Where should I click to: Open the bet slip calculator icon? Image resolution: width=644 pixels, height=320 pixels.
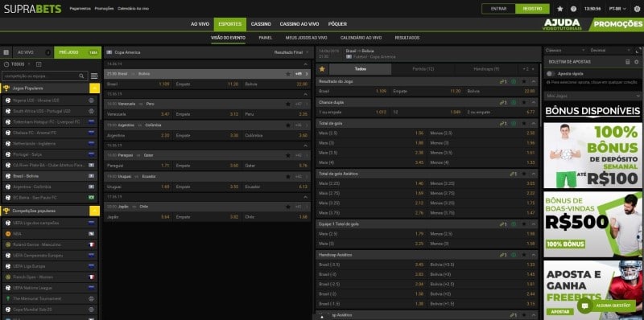(x=627, y=62)
